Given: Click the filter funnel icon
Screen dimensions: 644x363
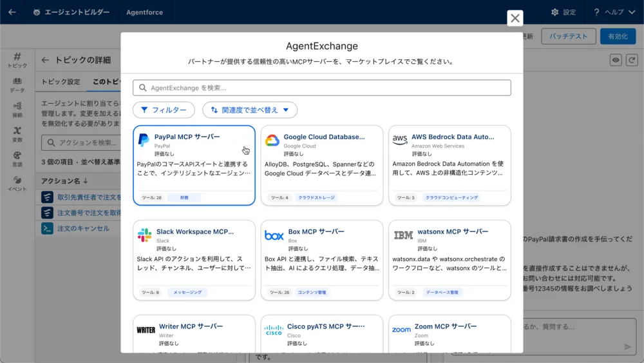Looking at the screenshot, I should pyautogui.click(x=144, y=110).
